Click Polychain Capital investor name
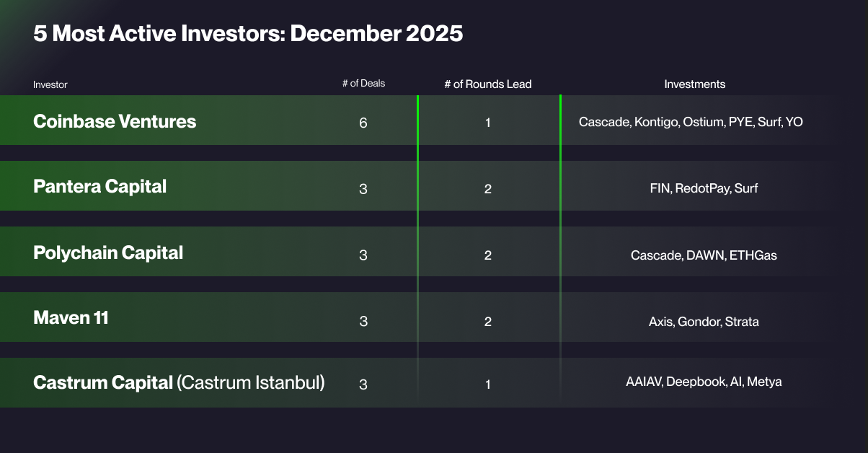Screen dimensions: 868x453 tap(108, 253)
